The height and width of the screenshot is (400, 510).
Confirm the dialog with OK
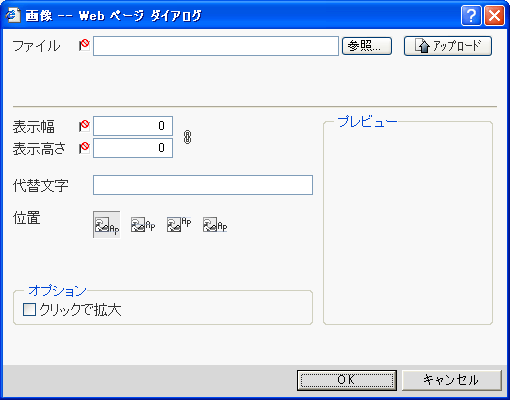point(347,380)
